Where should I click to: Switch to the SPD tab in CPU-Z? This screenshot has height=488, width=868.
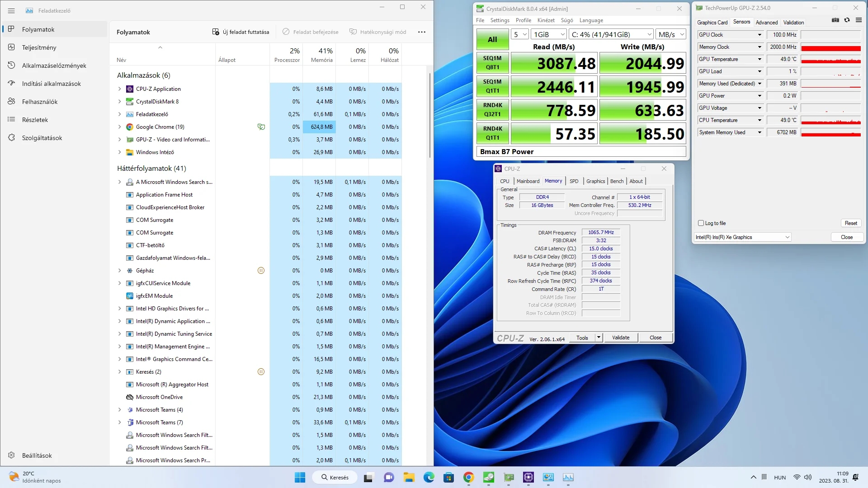(x=574, y=181)
